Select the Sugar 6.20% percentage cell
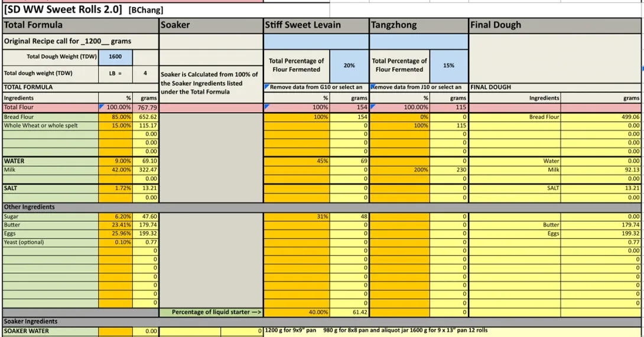 [x=116, y=217]
